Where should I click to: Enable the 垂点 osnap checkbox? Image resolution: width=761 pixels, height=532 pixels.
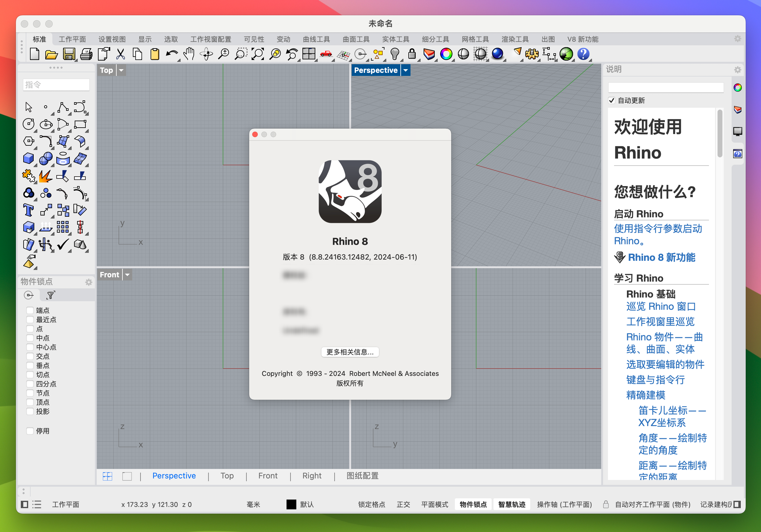(x=30, y=365)
